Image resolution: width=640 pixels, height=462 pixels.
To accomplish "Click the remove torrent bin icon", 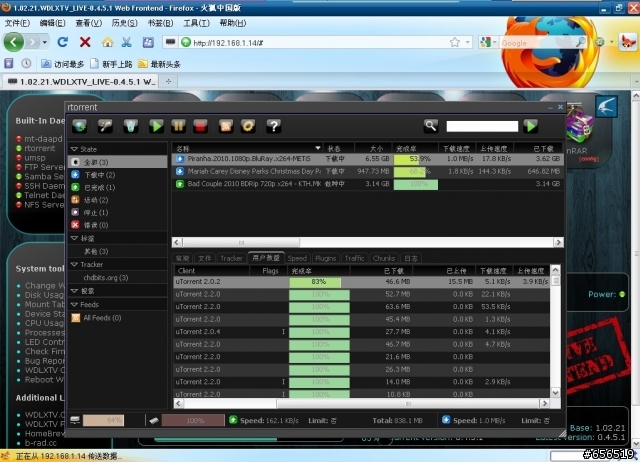I will [x=131, y=126].
